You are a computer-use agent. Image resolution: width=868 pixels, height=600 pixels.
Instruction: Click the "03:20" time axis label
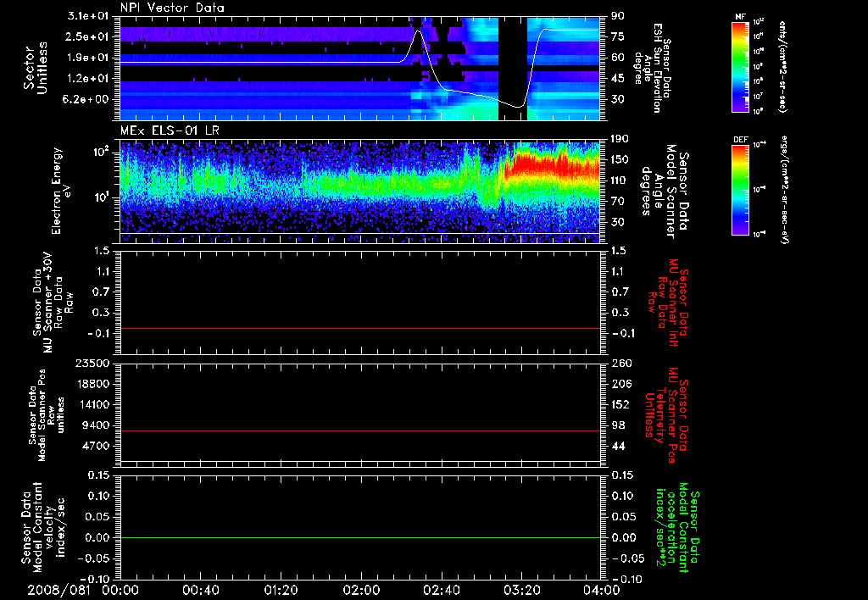521,590
